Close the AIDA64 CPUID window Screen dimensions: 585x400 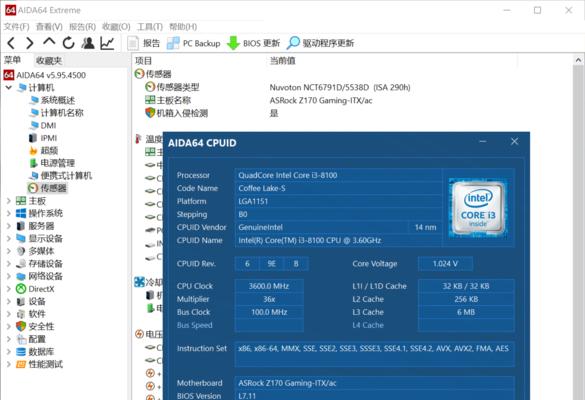click(x=514, y=141)
